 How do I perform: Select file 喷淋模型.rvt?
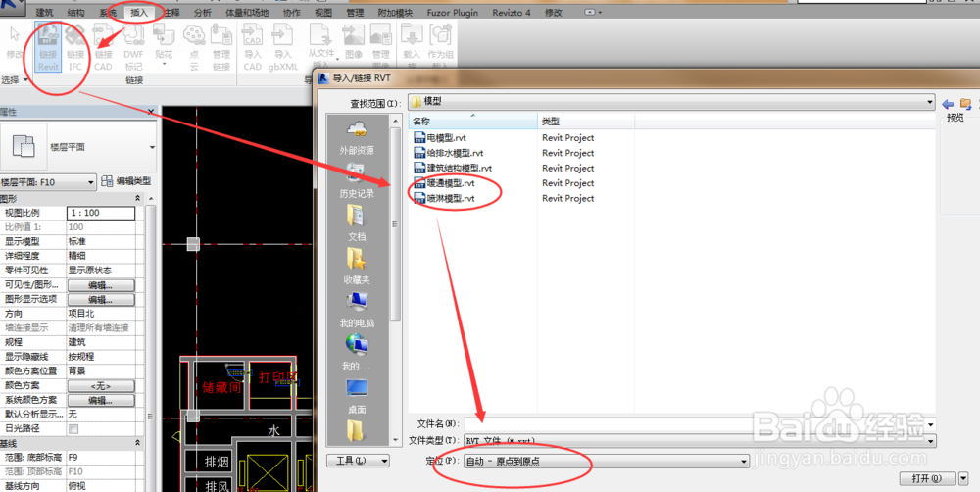coord(444,198)
